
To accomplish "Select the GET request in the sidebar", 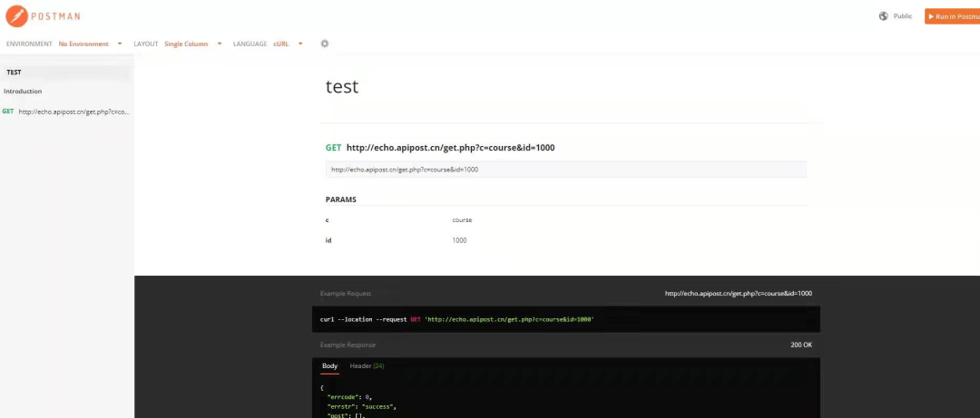I will pos(68,112).
